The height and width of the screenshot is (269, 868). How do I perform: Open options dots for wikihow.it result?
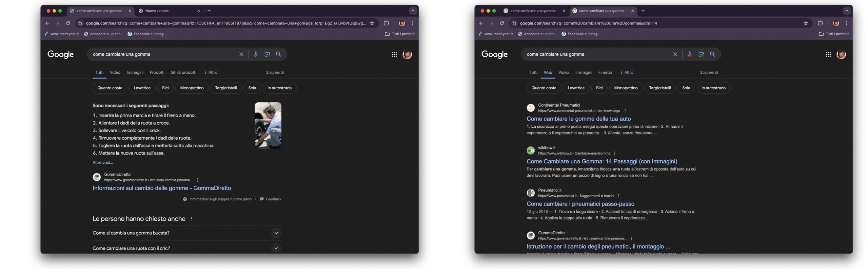coord(615,153)
